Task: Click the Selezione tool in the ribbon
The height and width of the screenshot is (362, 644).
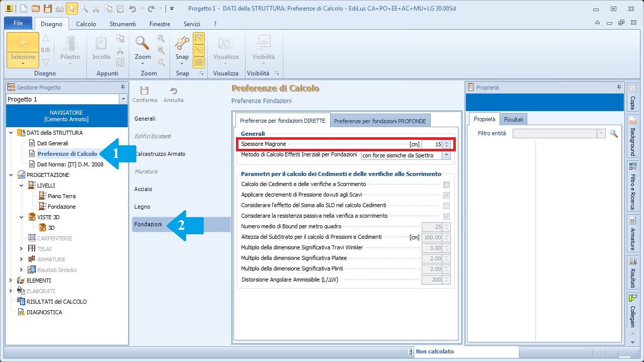Action: [x=23, y=50]
